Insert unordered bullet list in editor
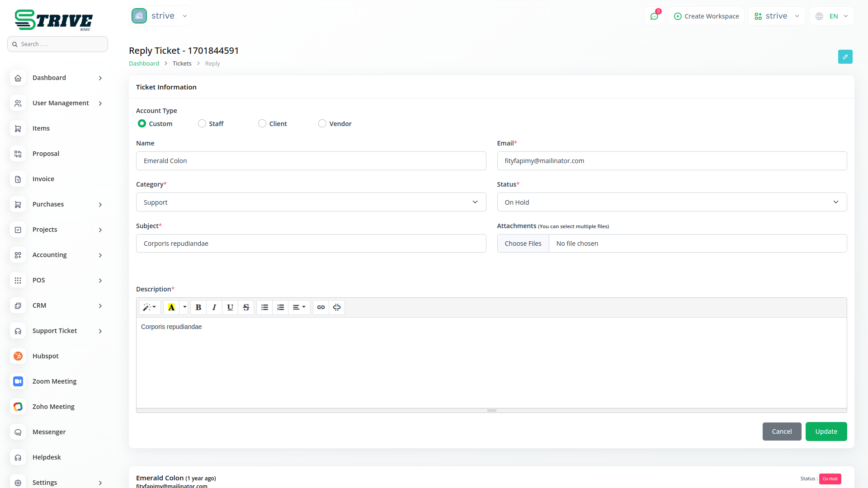The height and width of the screenshot is (488, 868). [x=264, y=307]
